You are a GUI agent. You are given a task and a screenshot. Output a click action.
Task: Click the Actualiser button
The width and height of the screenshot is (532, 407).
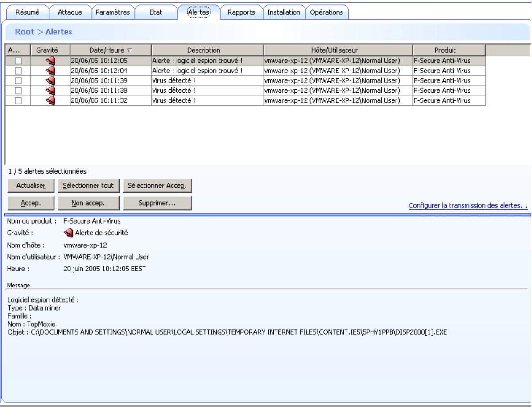pos(31,186)
